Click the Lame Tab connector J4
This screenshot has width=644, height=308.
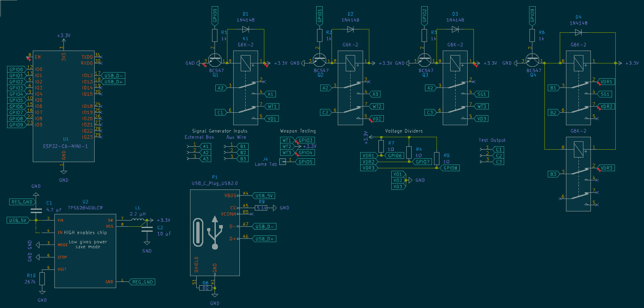(x=283, y=162)
